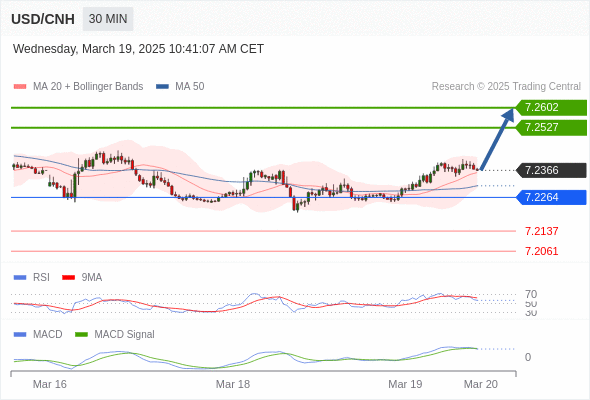Click the blue upward forecast arrow
This screenshot has width=590, height=400.
497,139
